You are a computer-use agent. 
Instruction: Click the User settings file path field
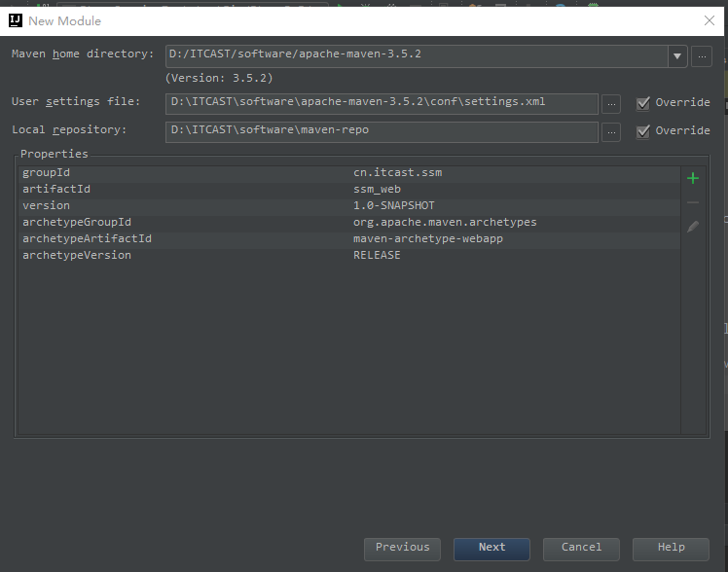(382, 104)
